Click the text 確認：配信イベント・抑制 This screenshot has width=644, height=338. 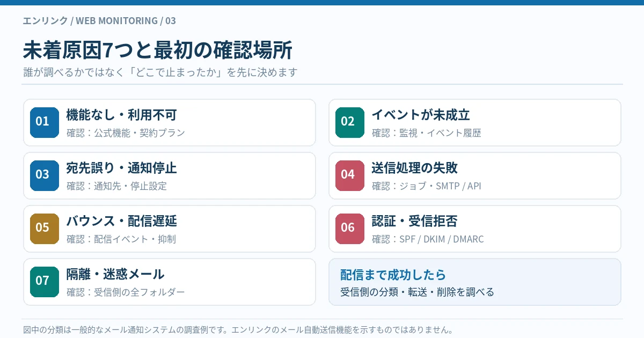(121, 239)
